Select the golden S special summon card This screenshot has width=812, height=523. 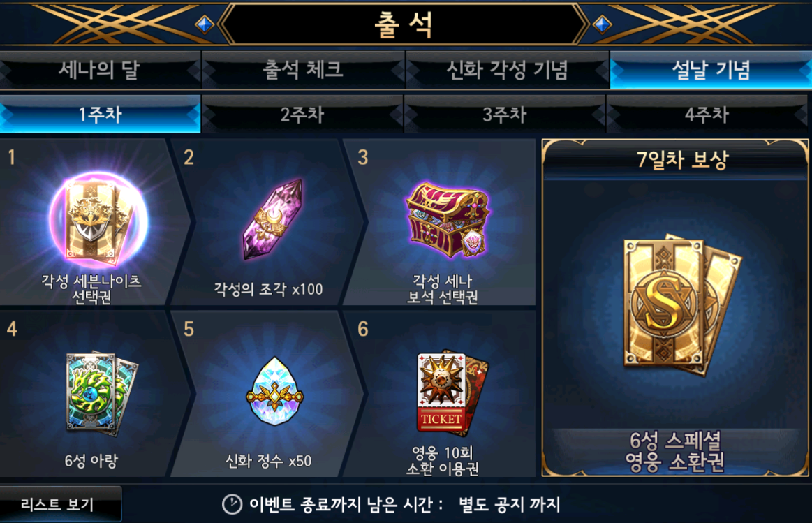pyautogui.click(x=681, y=306)
